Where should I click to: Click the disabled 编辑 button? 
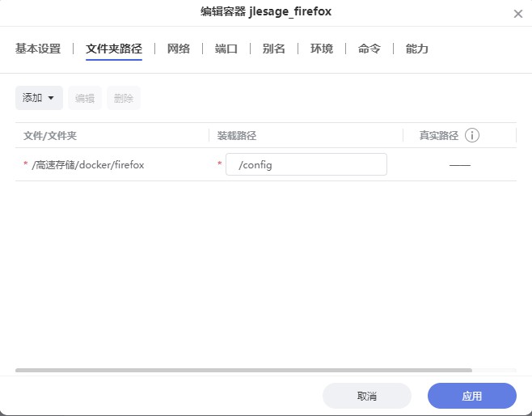tap(85, 98)
